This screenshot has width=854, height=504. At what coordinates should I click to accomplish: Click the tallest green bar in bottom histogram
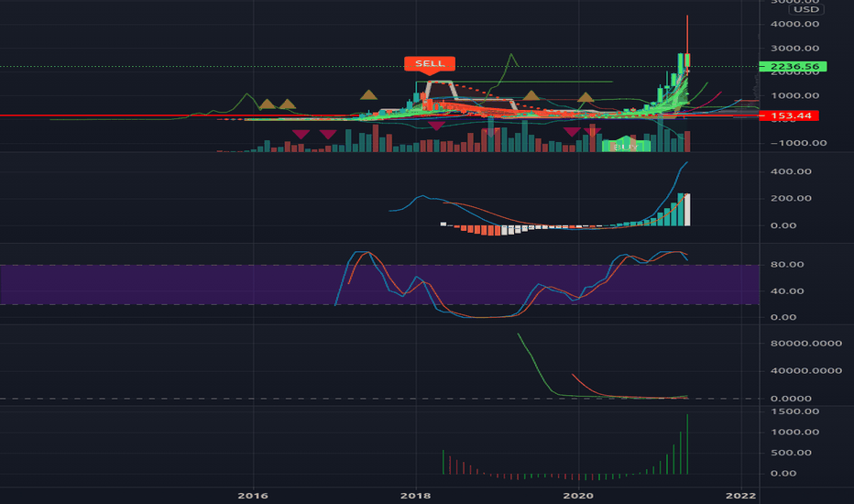tap(687, 444)
